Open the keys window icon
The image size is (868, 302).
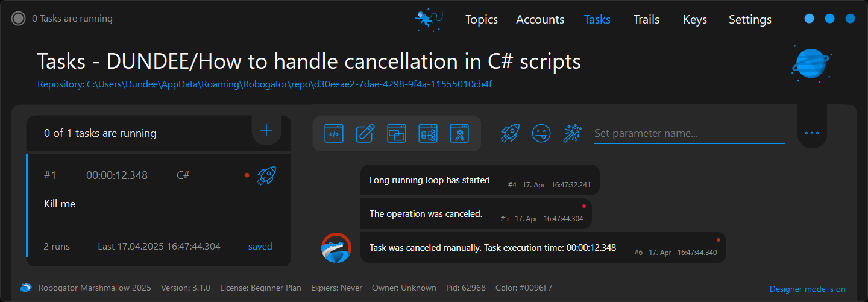(x=459, y=133)
